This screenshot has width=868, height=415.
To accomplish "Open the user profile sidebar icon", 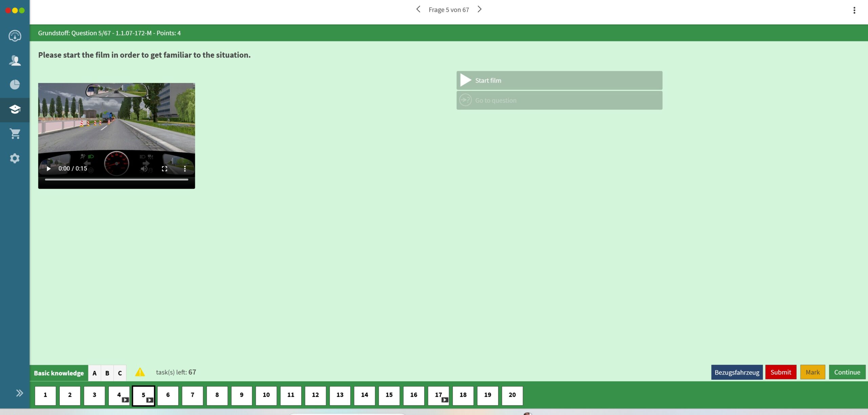I will coord(15,60).
